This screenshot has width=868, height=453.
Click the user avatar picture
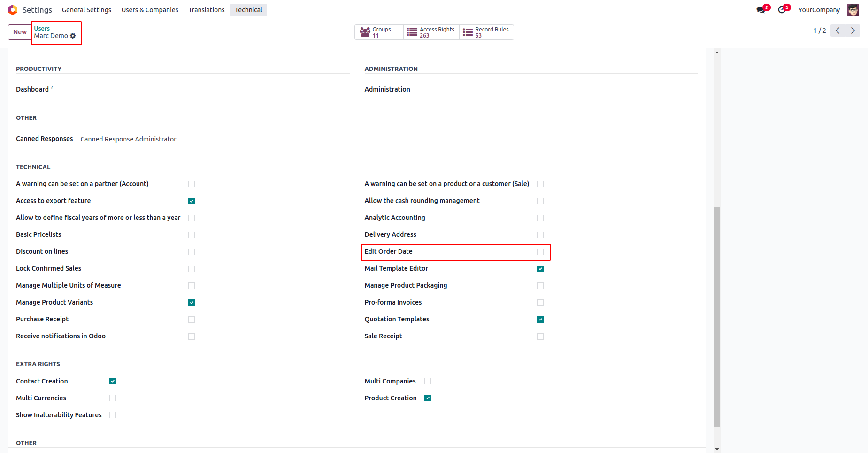(x=853, y=10)
